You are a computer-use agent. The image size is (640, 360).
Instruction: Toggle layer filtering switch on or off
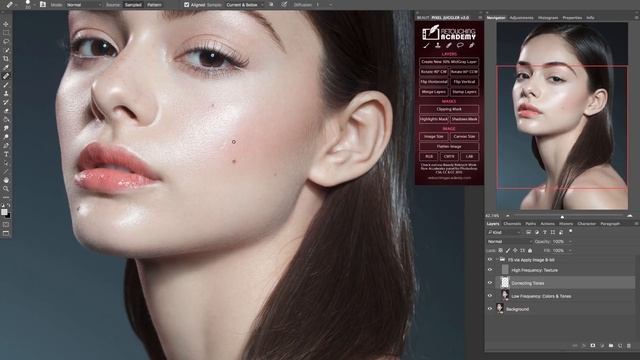pos(571,231)
